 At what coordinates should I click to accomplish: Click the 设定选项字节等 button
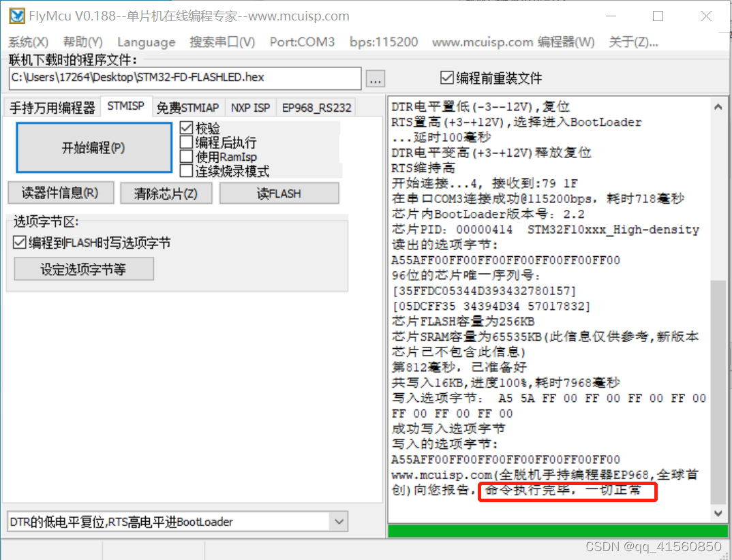[84, 269]
